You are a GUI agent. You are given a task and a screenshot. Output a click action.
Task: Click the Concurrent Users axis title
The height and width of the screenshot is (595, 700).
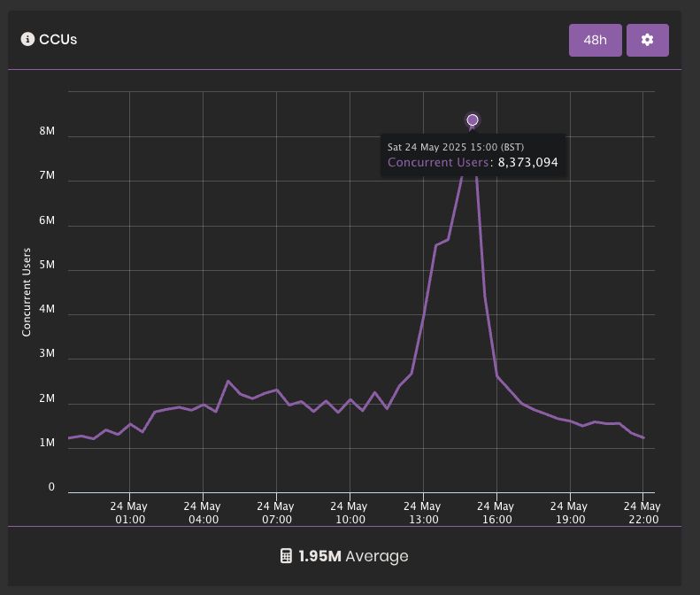[27, 292]
